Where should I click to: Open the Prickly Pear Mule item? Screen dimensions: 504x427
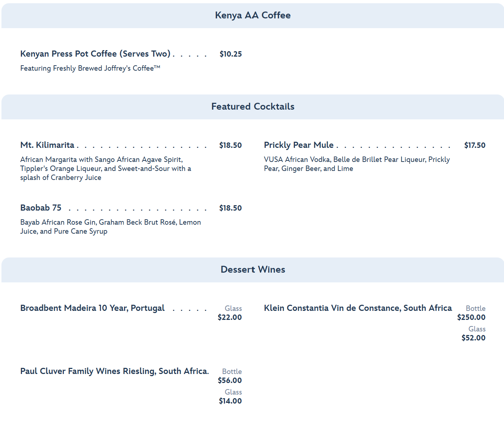coord(299,145)
